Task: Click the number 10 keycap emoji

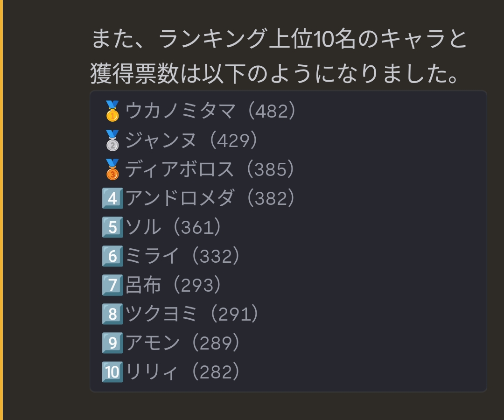Action: click(112, 372)
